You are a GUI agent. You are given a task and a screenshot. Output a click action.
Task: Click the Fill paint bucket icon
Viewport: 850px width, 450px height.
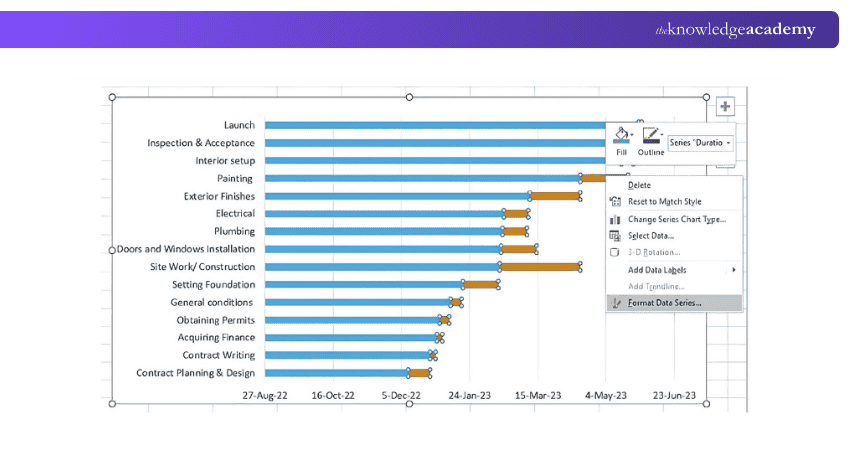621,135
